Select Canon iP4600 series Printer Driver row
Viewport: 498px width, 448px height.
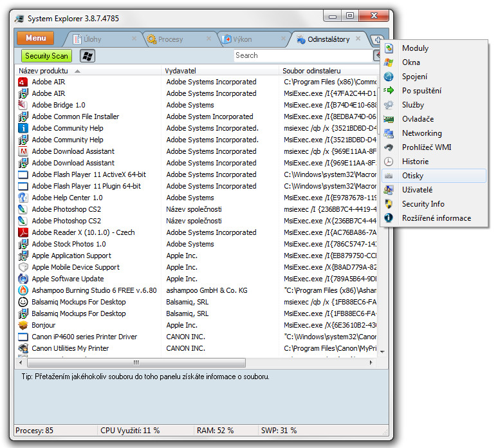click(x=197, y=337)
